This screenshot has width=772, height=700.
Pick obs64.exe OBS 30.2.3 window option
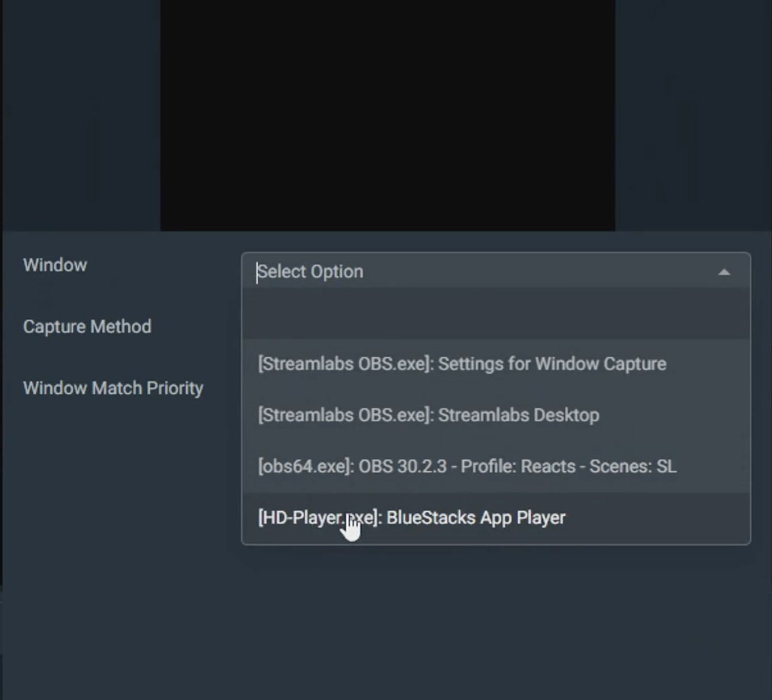click(496, 466)
